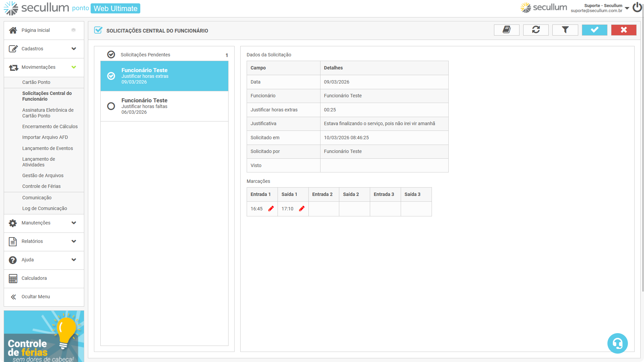Open the book manual icon

[x=506, y=30]
